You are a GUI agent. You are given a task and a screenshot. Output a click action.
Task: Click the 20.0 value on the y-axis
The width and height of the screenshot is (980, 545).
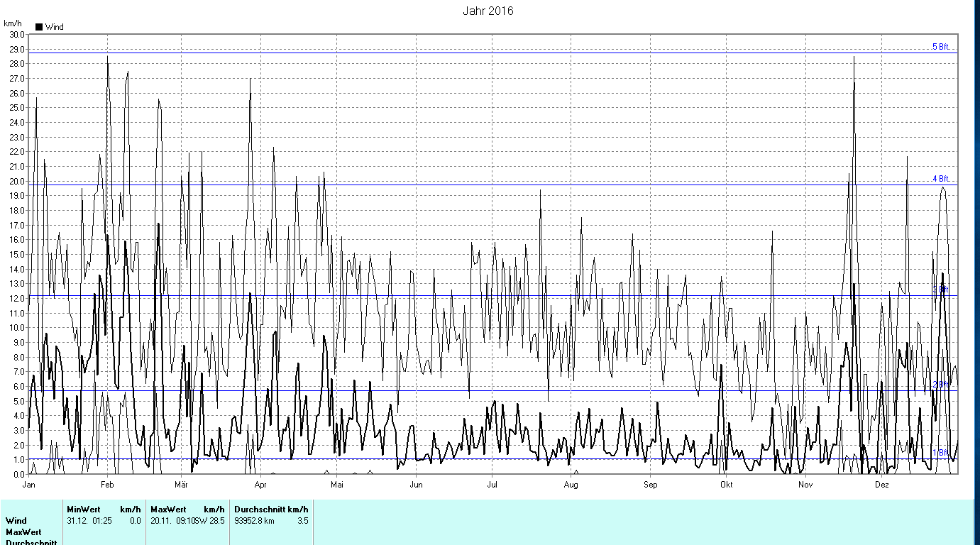(16, 181)
